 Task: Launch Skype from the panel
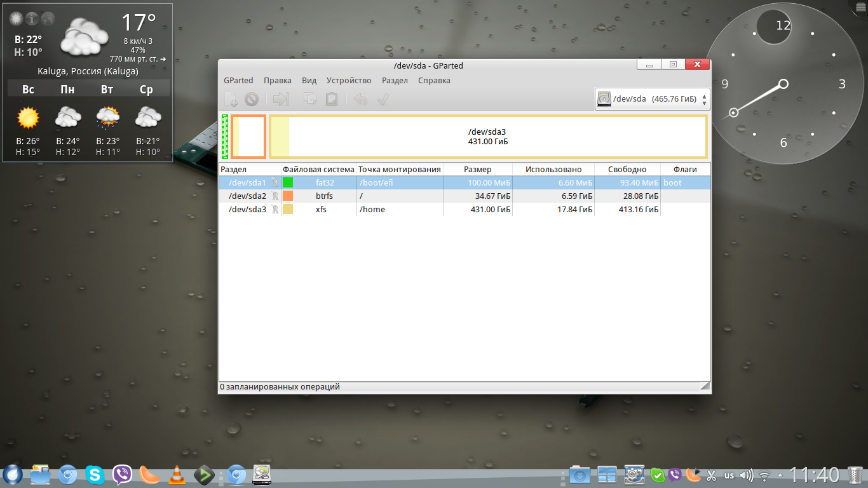pyautogui.click(x=95, y=475)
